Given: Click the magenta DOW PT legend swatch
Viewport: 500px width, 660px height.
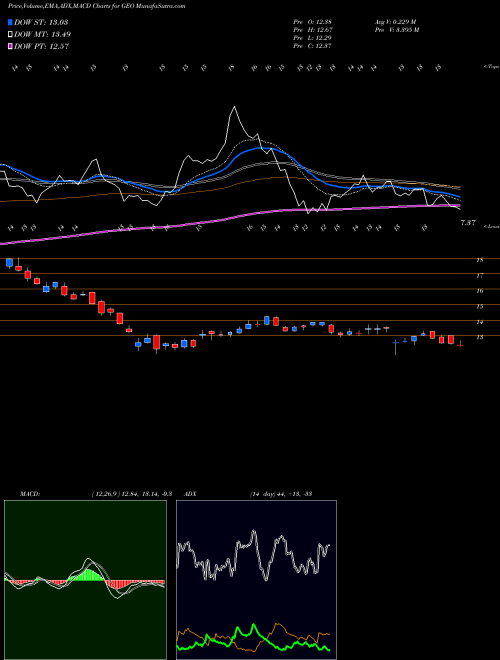Looking at the screenshot, I should click(x=10, y=47).
